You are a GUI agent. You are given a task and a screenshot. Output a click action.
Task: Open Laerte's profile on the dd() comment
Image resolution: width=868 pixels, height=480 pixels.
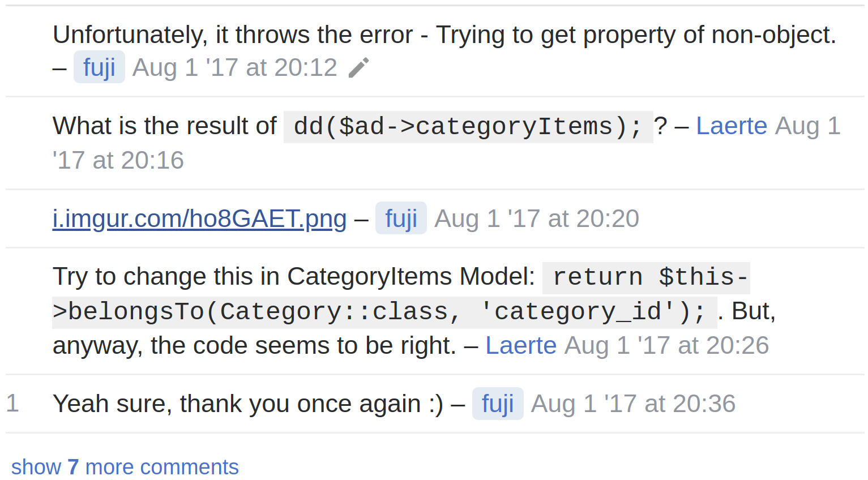point(731,126)
